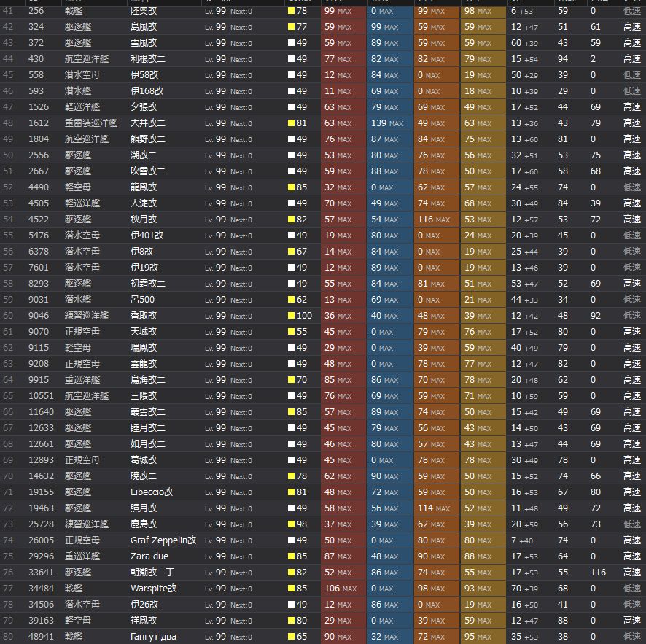Select 熊野改二 in the ship table

tap(147, 139)
